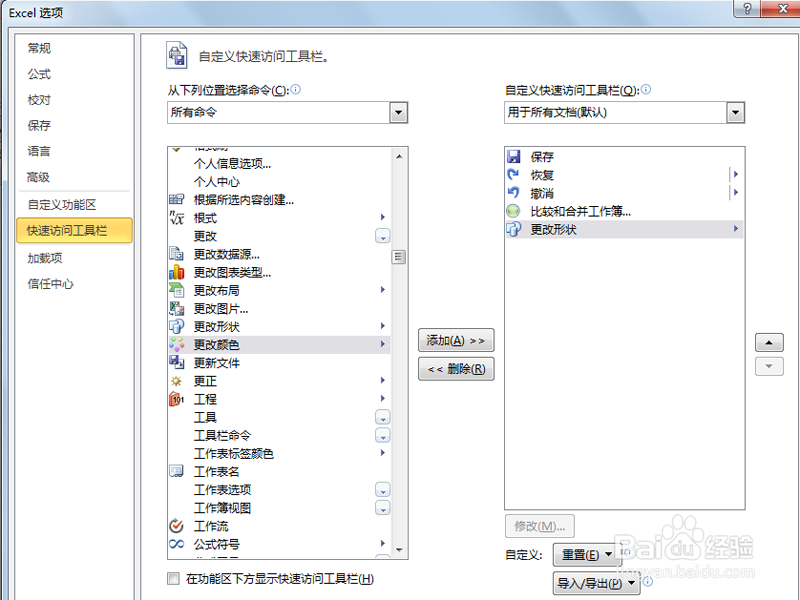
Task: Expand the 撤消 split arrow in right list
Action: point(736,192)
